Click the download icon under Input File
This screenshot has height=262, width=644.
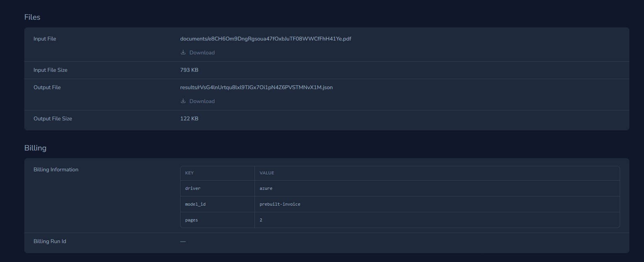183,52
